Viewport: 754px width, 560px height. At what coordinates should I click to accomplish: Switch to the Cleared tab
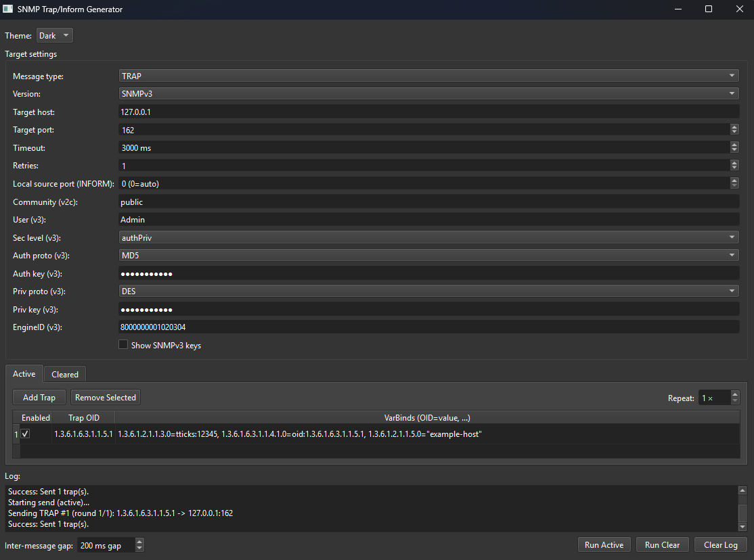(x=64, y=374)
